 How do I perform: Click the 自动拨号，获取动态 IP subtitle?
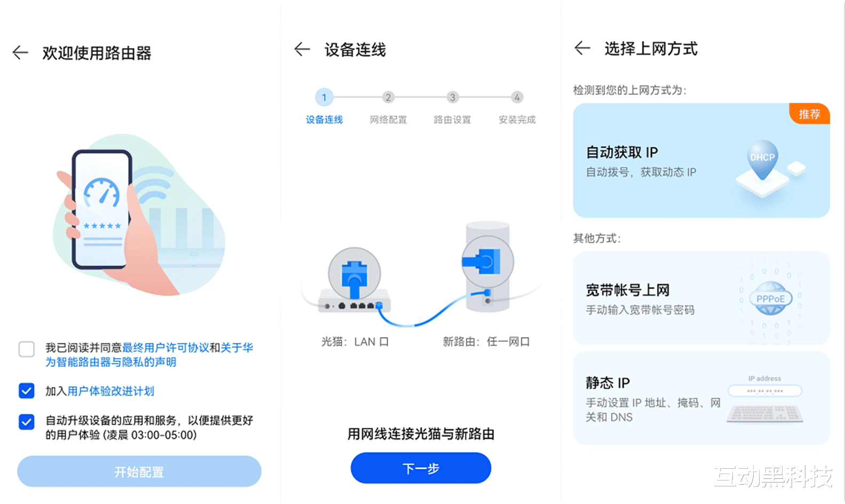641,172
